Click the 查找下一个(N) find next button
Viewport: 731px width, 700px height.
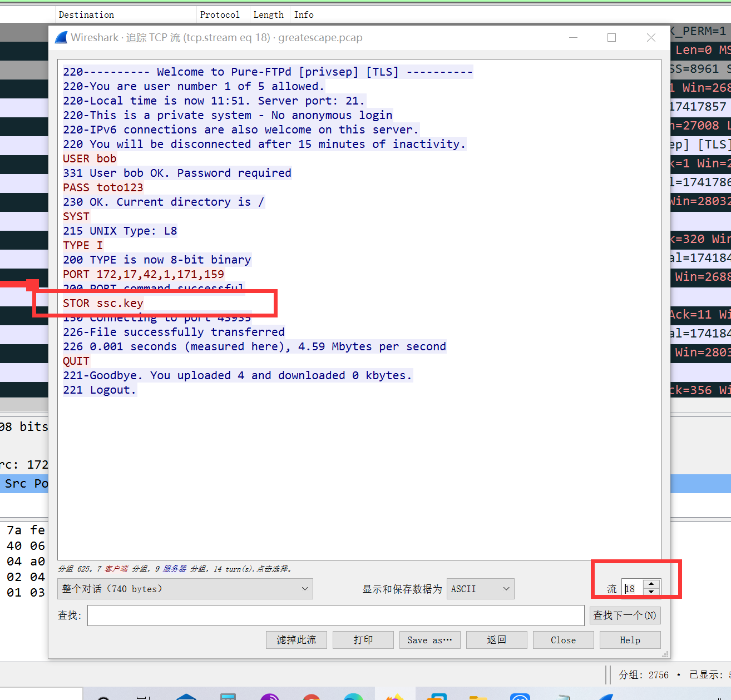coord(625,615)
